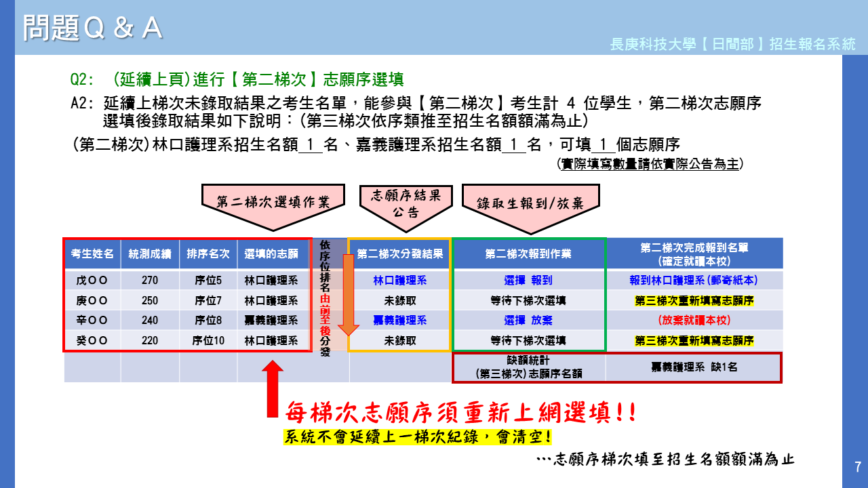Click the score cell 270
Image resolution: width=868 pixels, height=488 pixels.
click(150, 280)
